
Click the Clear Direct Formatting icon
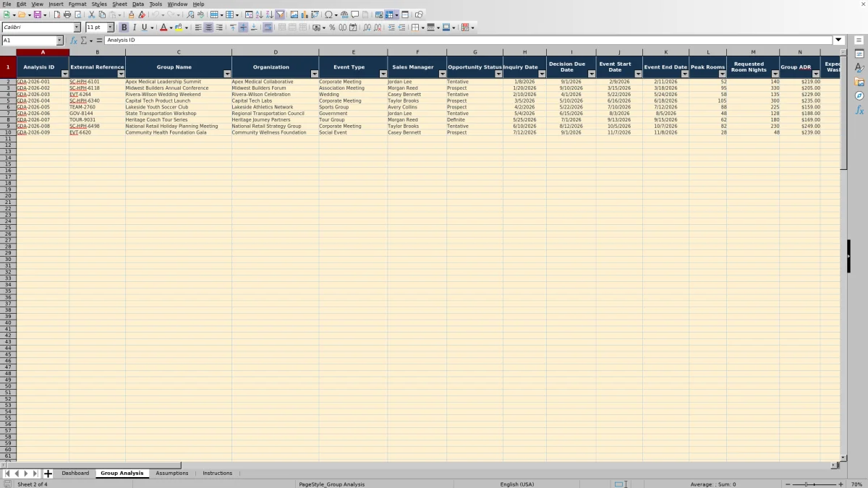pyautogui.click(x=142, y=14)
